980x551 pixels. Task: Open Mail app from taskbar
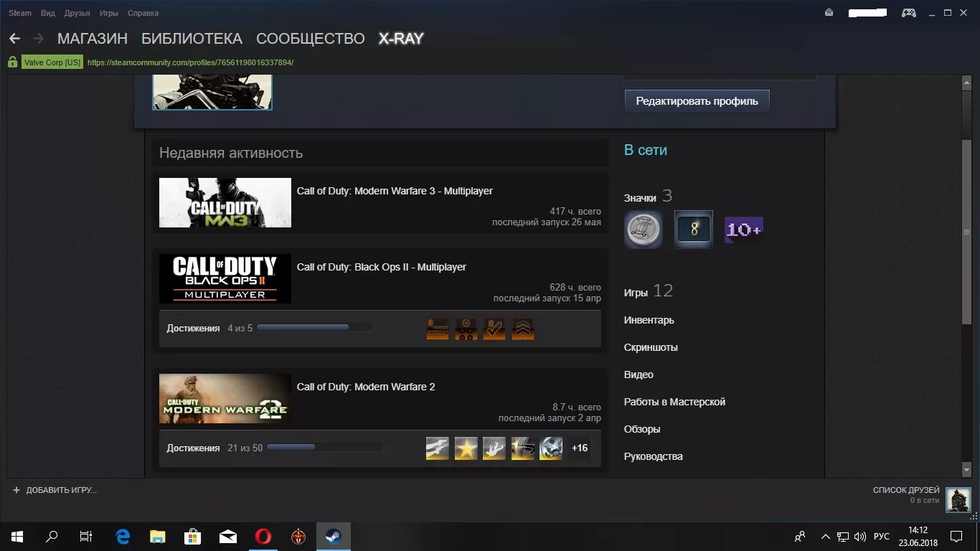coord(228,537)
